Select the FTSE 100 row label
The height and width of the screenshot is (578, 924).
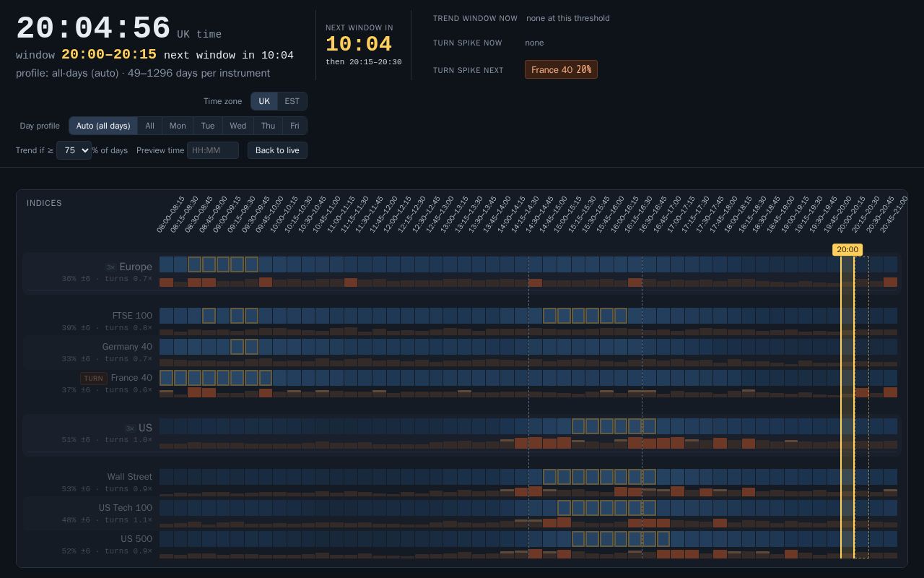[x=132, y=316]
